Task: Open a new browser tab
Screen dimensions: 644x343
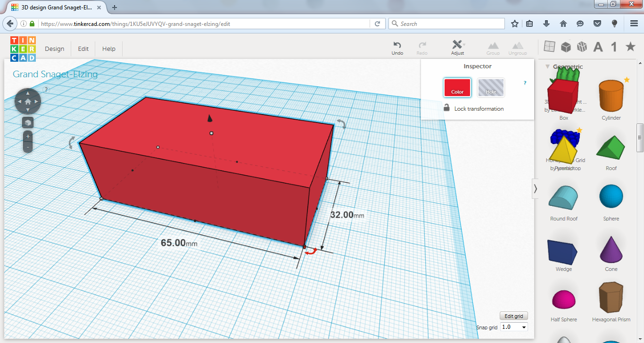Action: point(115,7)
